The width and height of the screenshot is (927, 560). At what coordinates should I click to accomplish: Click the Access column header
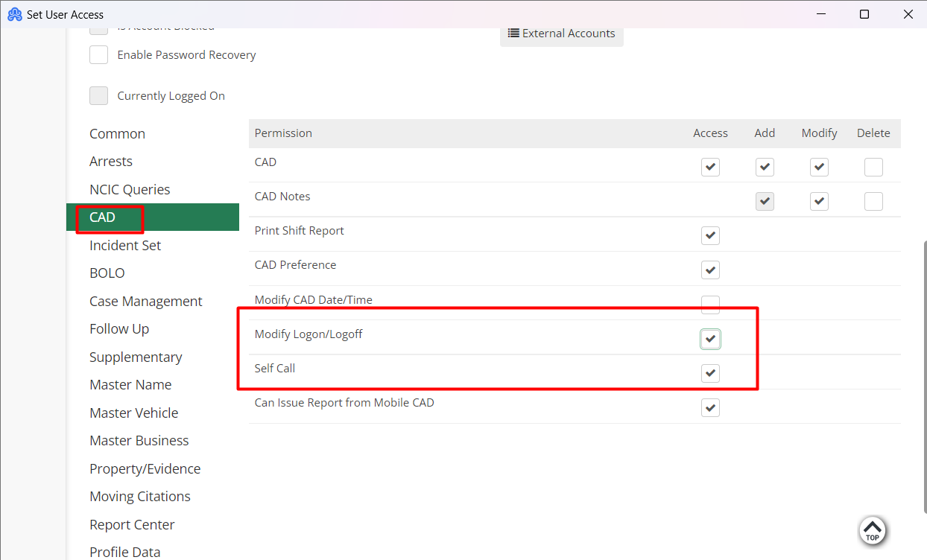[710, 133]
